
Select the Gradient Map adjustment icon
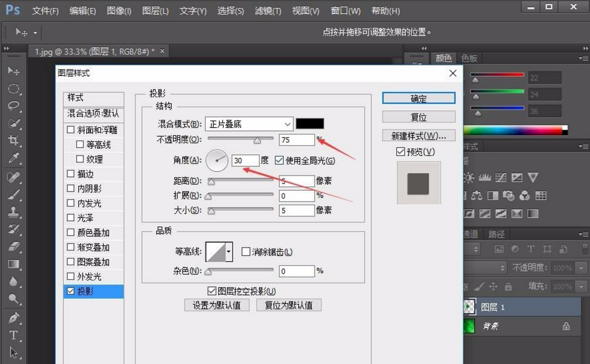(533, 213)
